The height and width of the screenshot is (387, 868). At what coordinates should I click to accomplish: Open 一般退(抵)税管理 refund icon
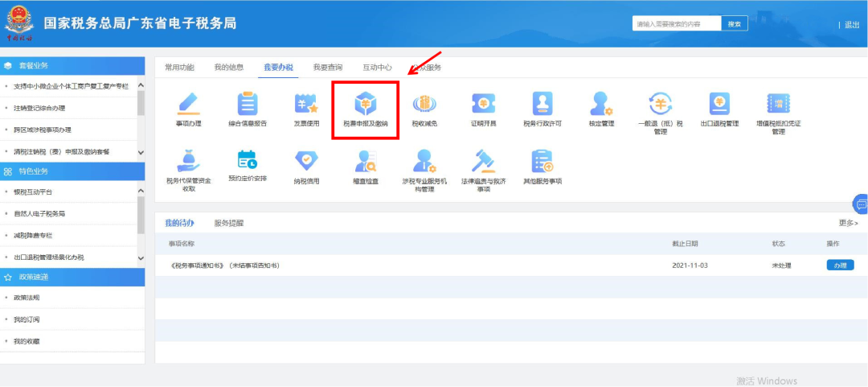coord(661,104)
